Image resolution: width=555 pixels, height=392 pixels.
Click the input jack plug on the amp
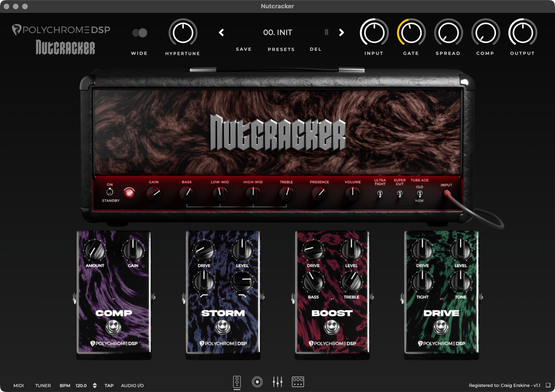pyautogui.click(x=446, y=195)
